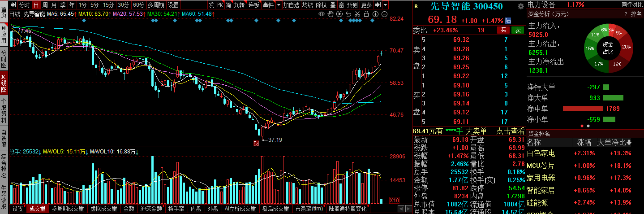Open the settings gear beside stock name
This screenshot has height=214, width=644.
pyautogui.click(x=520, y=6)
